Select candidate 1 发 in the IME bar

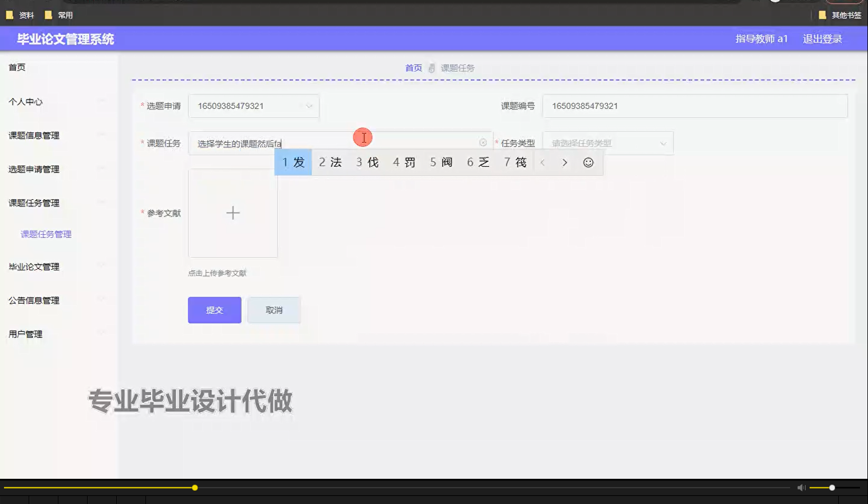293,163
